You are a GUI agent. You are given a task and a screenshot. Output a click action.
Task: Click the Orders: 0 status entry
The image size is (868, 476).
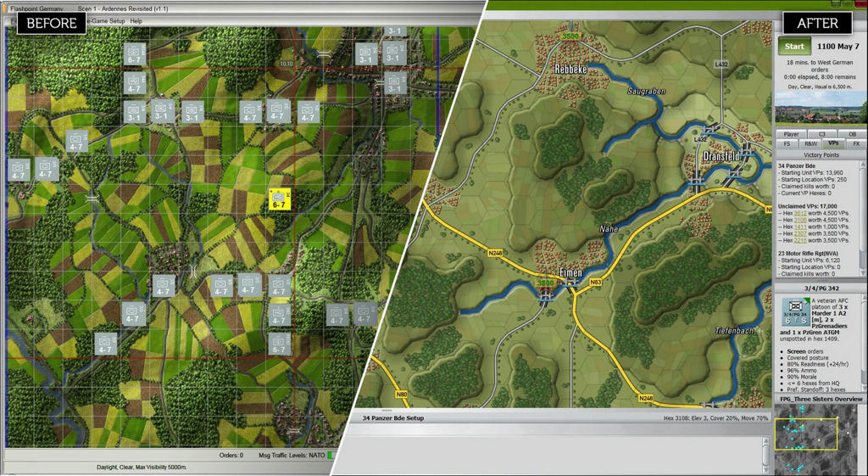pyautogui.click(x=231, y=455)
